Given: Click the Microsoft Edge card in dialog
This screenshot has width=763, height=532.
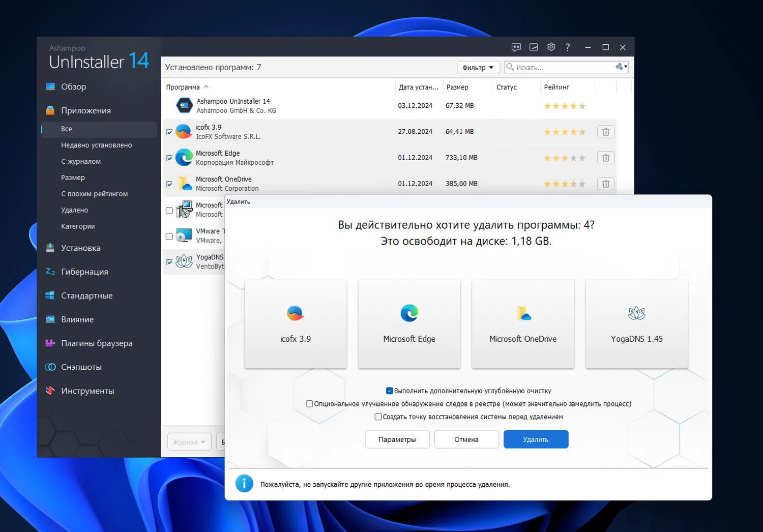Looking at the screenshot, I should click(x=409, y=324).
